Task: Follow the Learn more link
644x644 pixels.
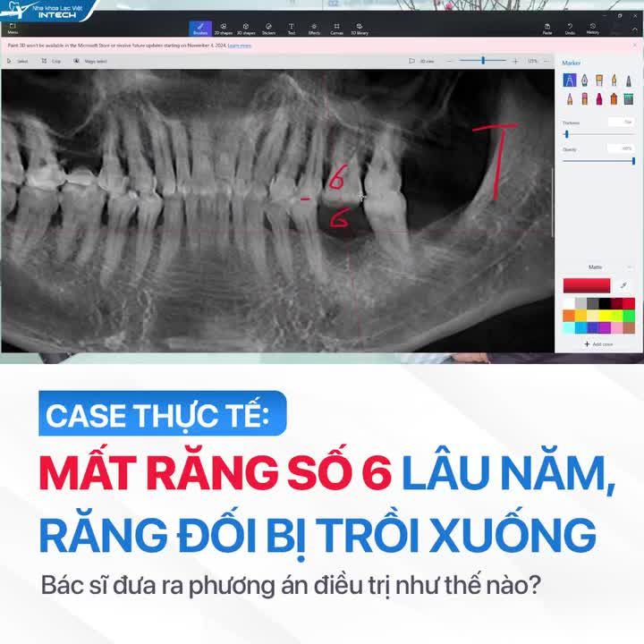Action: point(240,46)
